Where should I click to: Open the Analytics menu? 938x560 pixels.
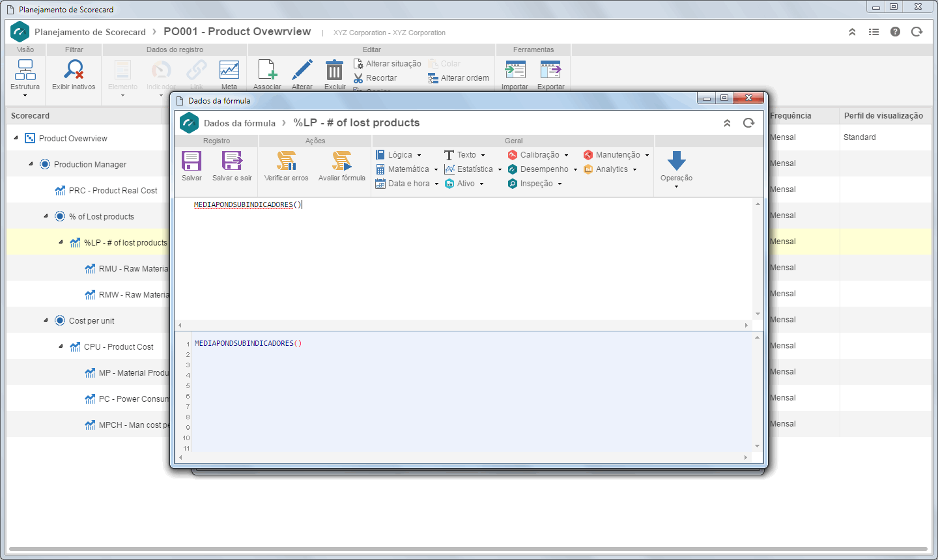[x=610, y=169]
